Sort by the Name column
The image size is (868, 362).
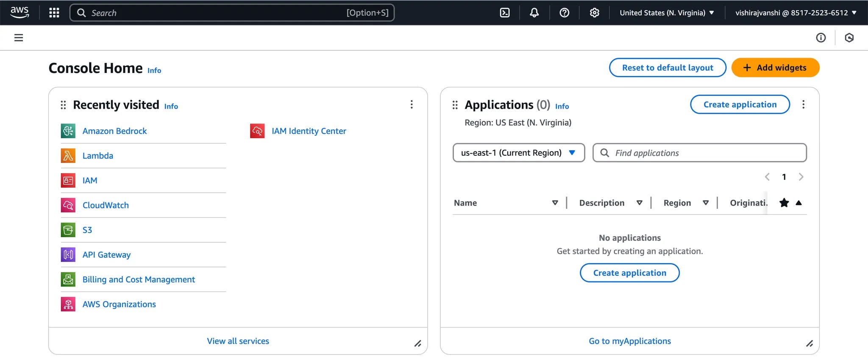tap(555, 203)
